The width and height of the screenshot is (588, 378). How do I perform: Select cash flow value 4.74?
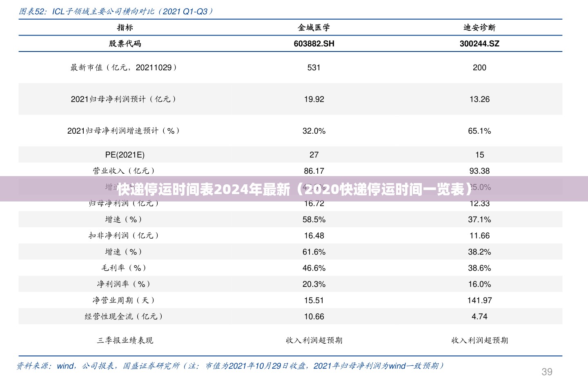pyautogui.click(x=479, y=316)
